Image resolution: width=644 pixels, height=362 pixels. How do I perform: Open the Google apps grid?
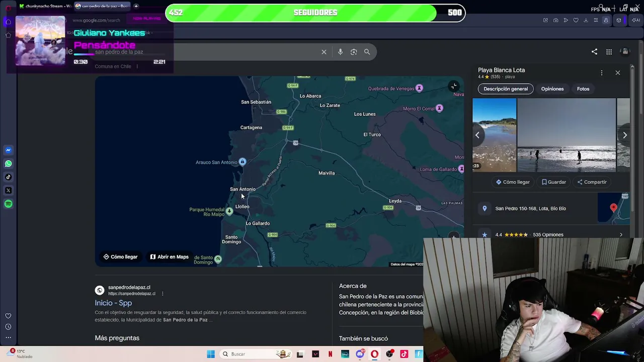(x=609, y=52)
